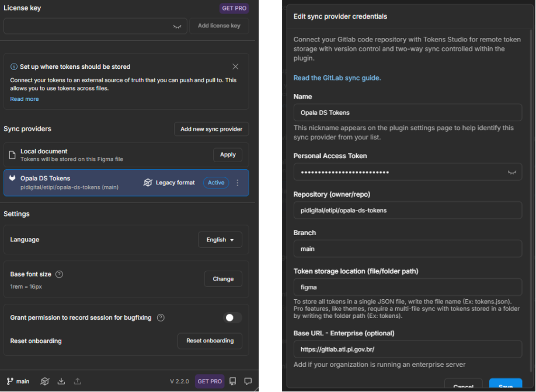Image resolution: width=536 pixels, height=392 pixels.
Task: Click the push to GitLab upload icon
Action: [78, 381]
